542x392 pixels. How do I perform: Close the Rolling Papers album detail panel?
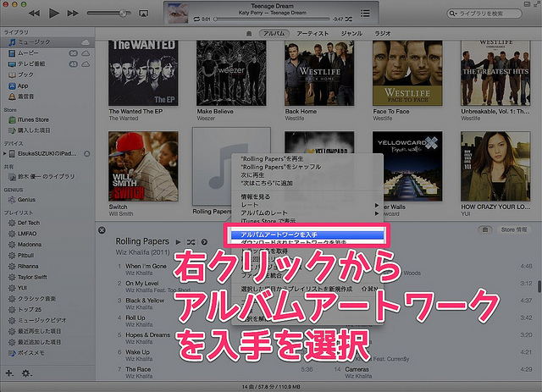point(102,230)
